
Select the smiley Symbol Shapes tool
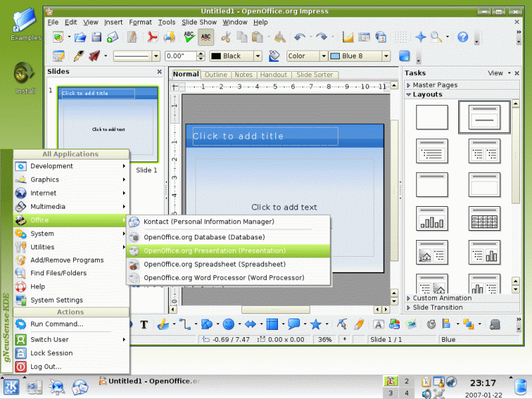[228, 325]
